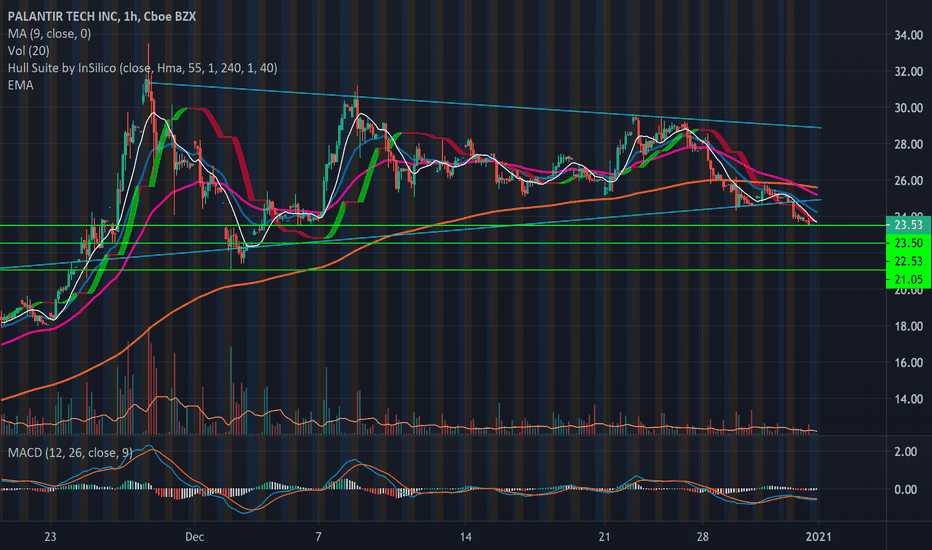Click the 2021 label on time axis
Screen dimensions: 932x550
(x=818, y=537)
